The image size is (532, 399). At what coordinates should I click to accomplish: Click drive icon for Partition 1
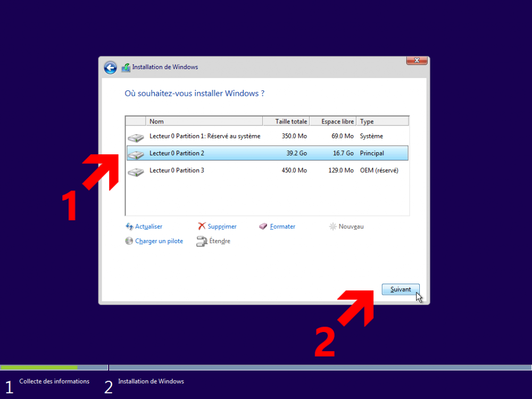(x=136, y=137)
